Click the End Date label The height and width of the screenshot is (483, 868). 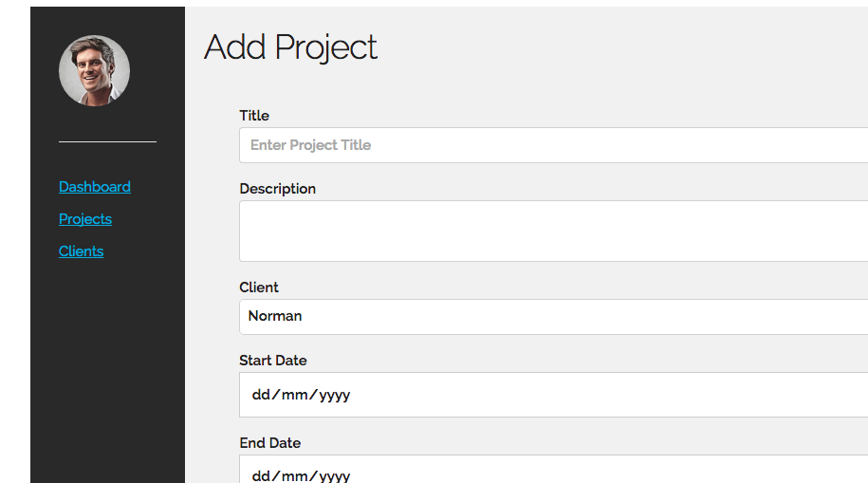(x=269, y=442)
